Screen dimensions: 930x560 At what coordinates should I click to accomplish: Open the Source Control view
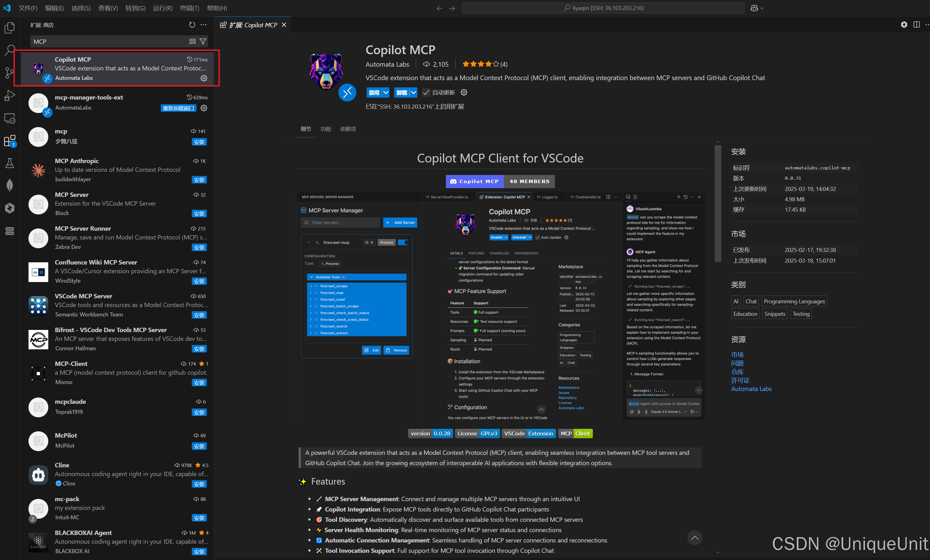pyautogui.click(x=9, y=73)
